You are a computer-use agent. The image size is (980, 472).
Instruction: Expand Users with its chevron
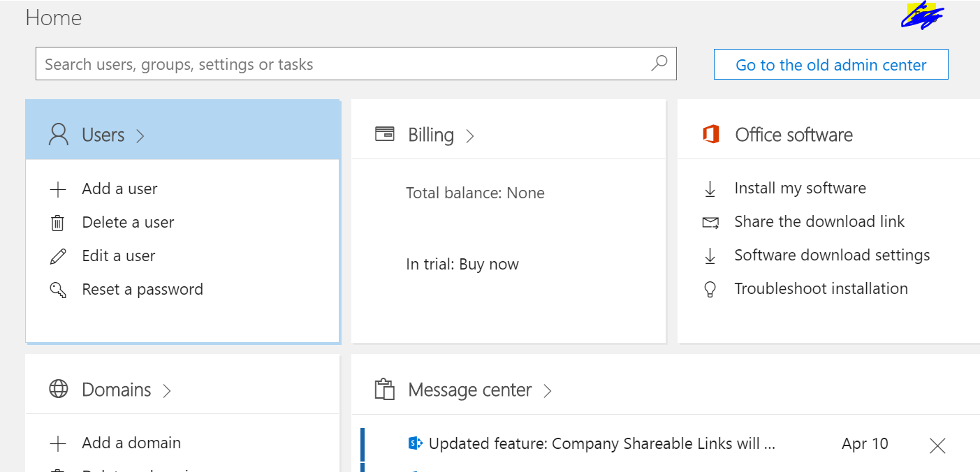(140, 135)
